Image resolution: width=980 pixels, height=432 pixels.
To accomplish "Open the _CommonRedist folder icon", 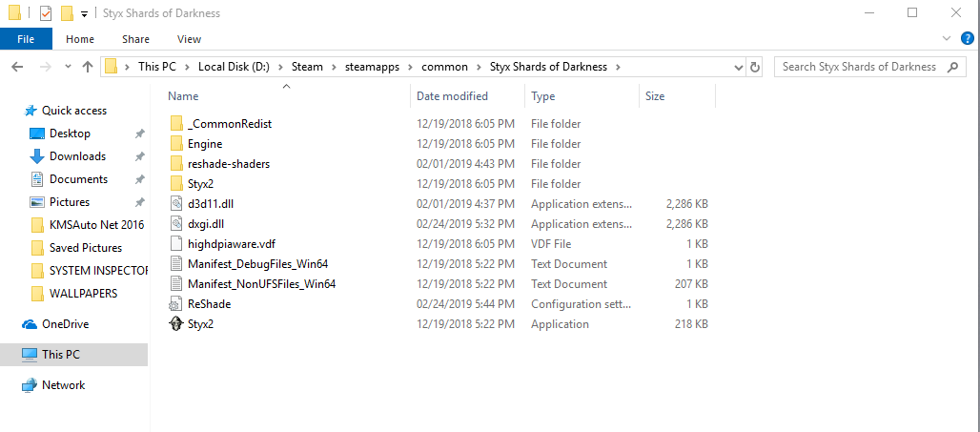I will (x=176, y=124).
